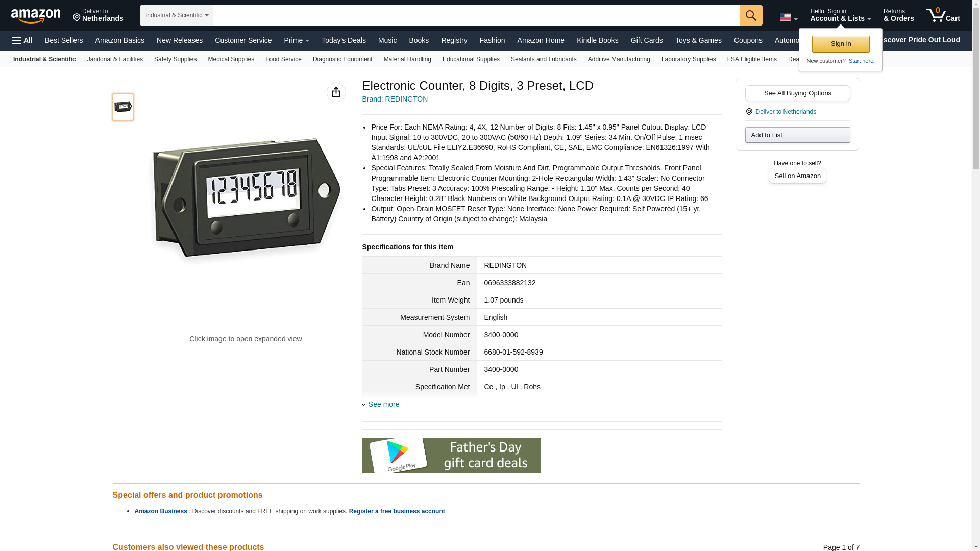Expand the Industrial & Scientific search category dropdown
Screen dimensions: 980x551
[177, 15]
